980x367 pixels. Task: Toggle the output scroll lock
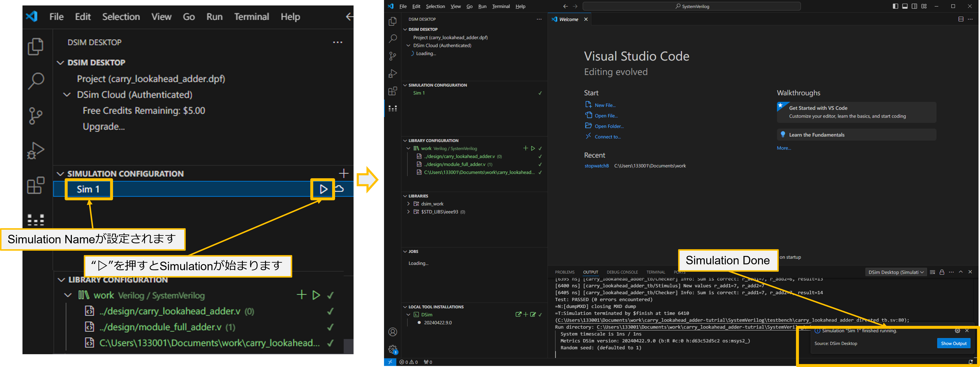click(942, 272)
